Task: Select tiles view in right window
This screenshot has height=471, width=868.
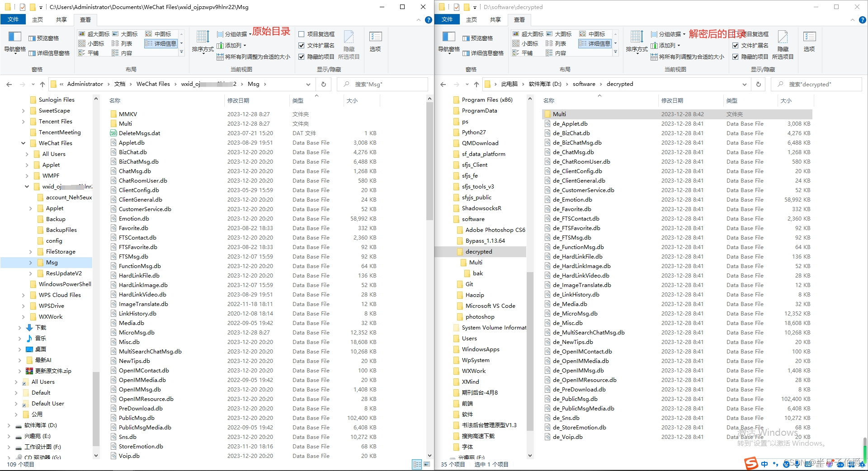Action: pos(523,53)
